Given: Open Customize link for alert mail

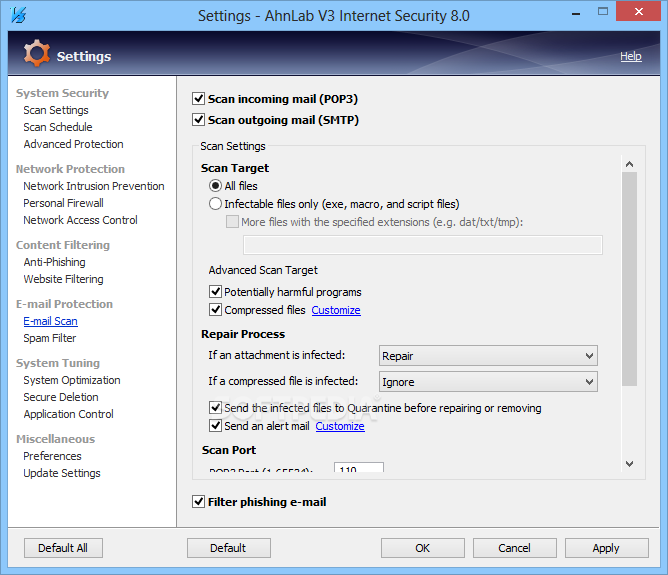Looking at the screenshot, I should pyautogui.click(x=340, y=426).
